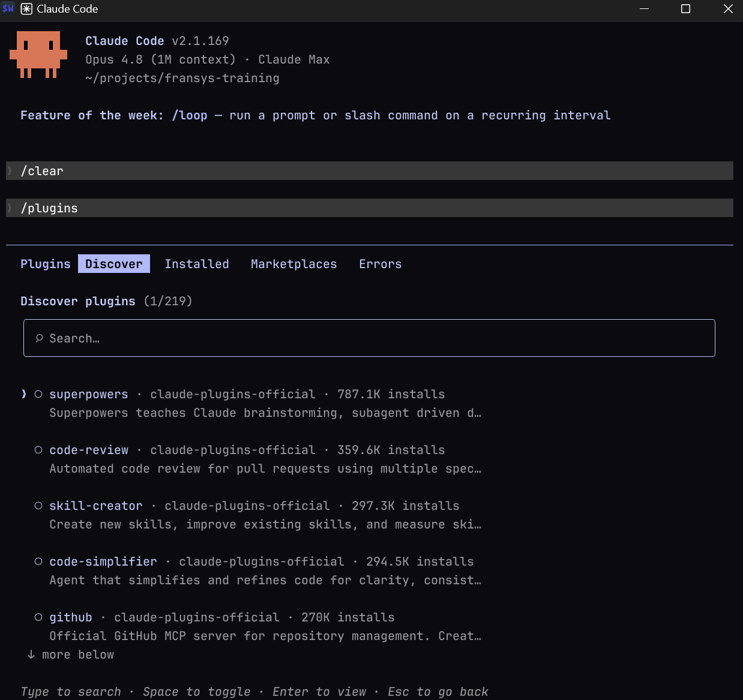Click 'Create new skills' description line
Image resolution: width=743 pixels, height=700 pixels.
pyautogui.click(x=265, y=524)
